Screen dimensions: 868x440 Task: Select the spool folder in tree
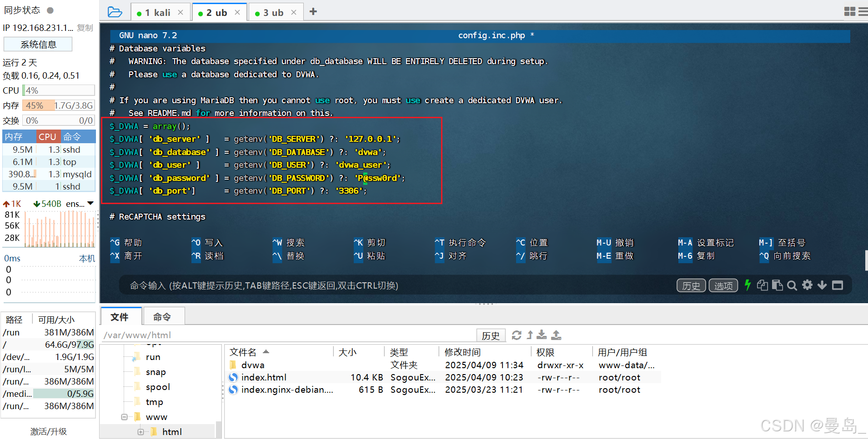click(158, 387)
